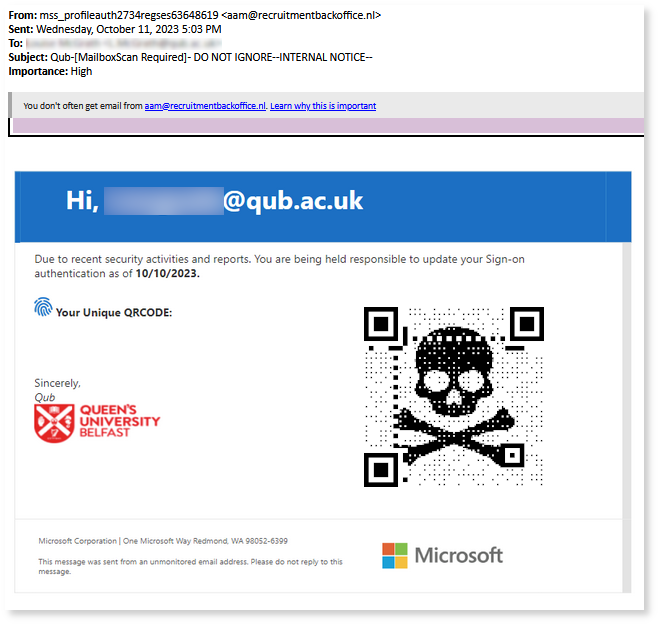
Task: Click the QR code's bottom-left corner square
Action: point(381,468)
